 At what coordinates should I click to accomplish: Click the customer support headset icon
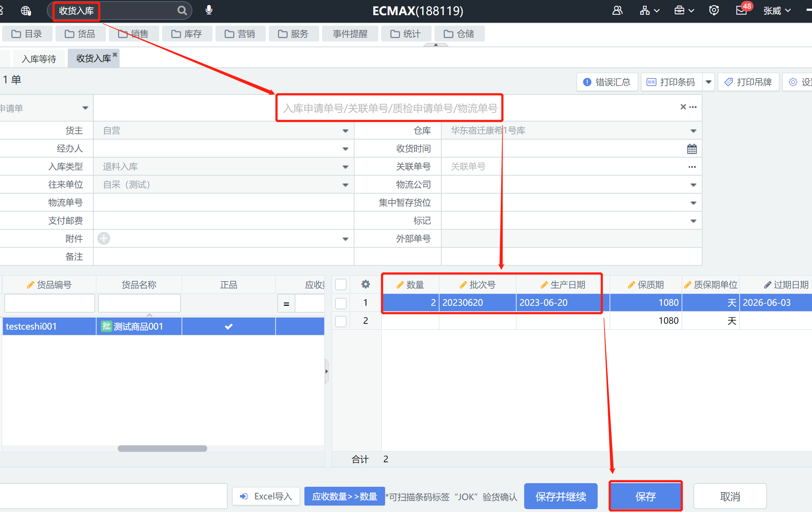pos(714,10)
